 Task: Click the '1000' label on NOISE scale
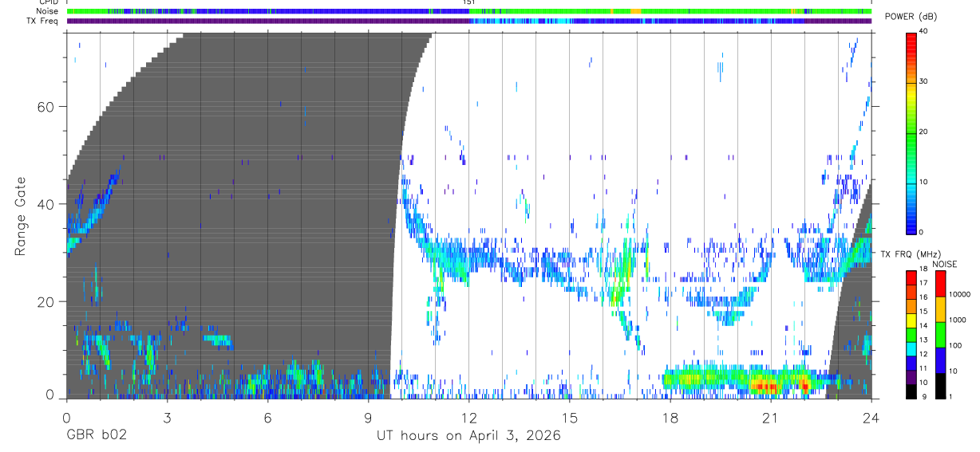pos(956,320)
